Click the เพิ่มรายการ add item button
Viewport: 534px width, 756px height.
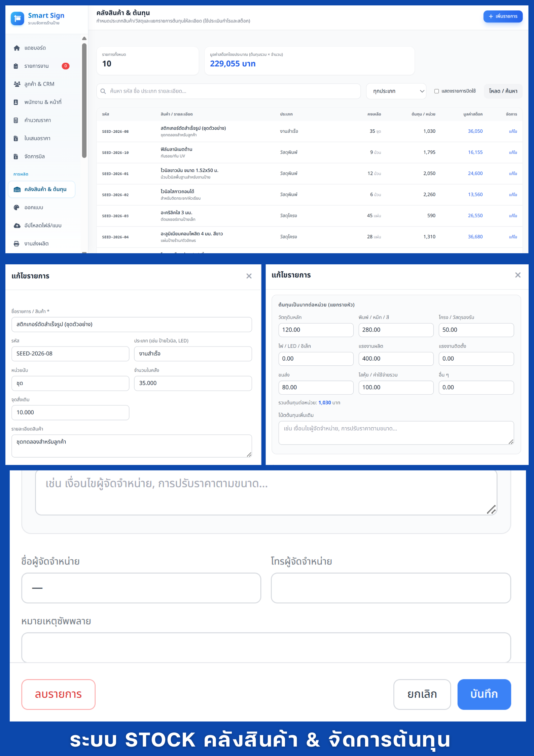click(x=503, y=16)
